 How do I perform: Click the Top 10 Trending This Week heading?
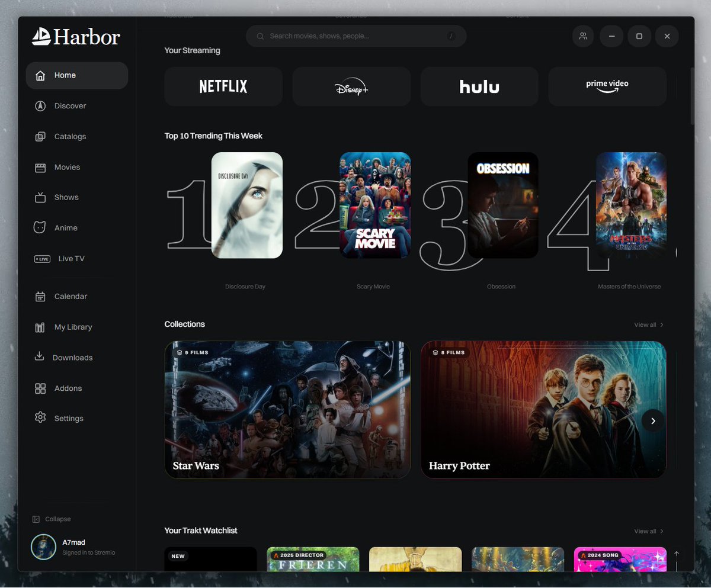(x=213, y=136)
